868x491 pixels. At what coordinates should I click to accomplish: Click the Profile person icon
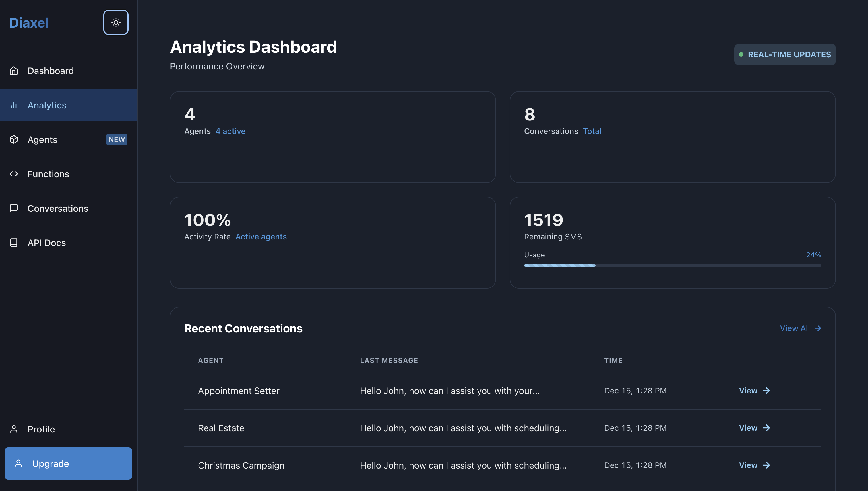(x=14, y=429)
